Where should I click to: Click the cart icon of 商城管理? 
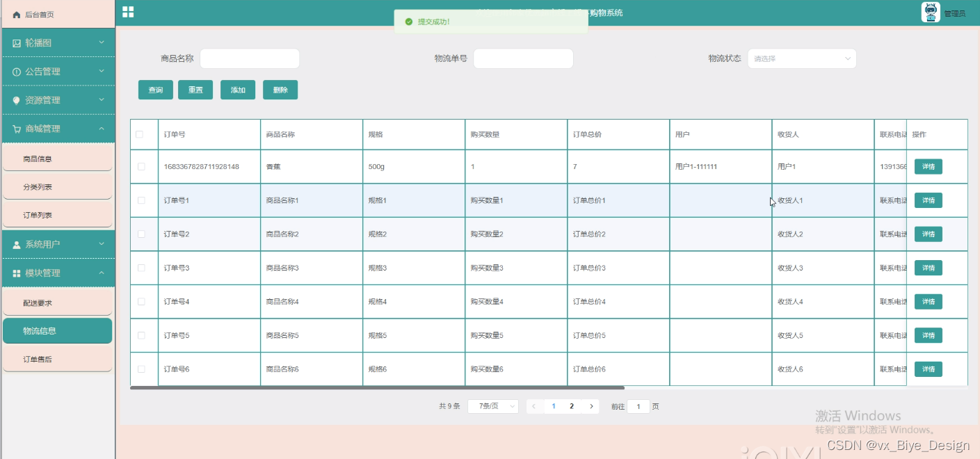17,129
